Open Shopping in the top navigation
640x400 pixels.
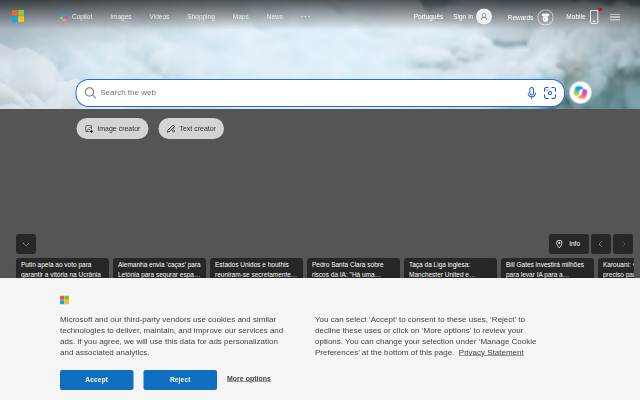pos(201,17)
